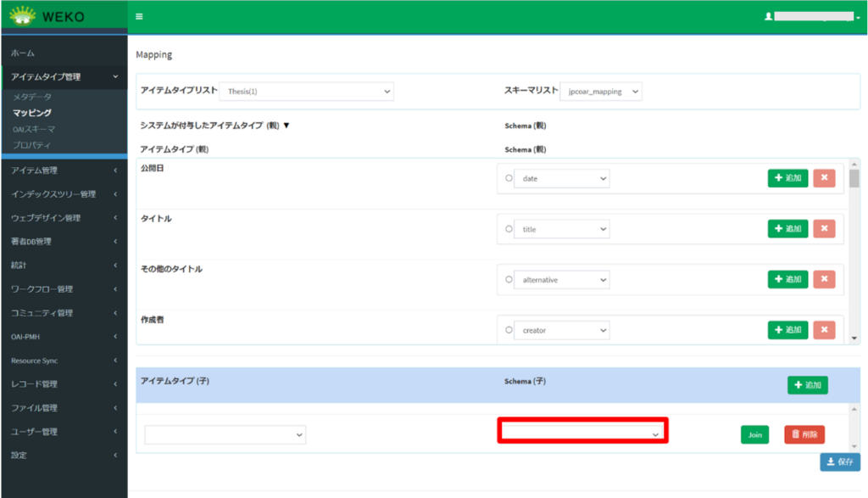Select the radio button beside title dropdown
The image size is (868, 498).
tap(509, 229)
